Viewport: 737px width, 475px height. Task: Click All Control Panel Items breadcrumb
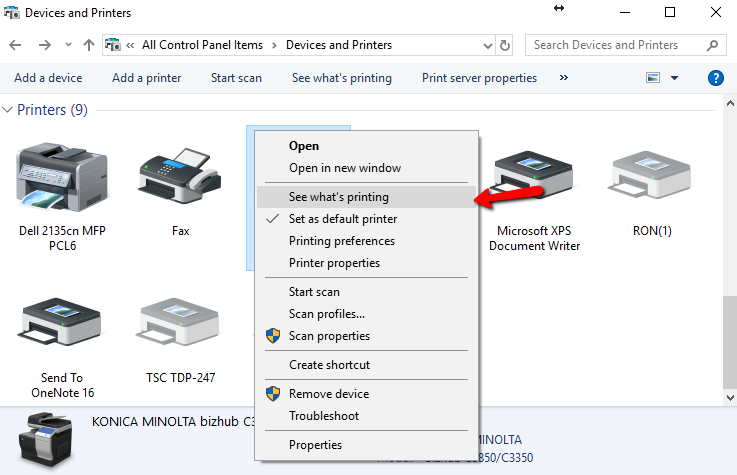point(202,45)
